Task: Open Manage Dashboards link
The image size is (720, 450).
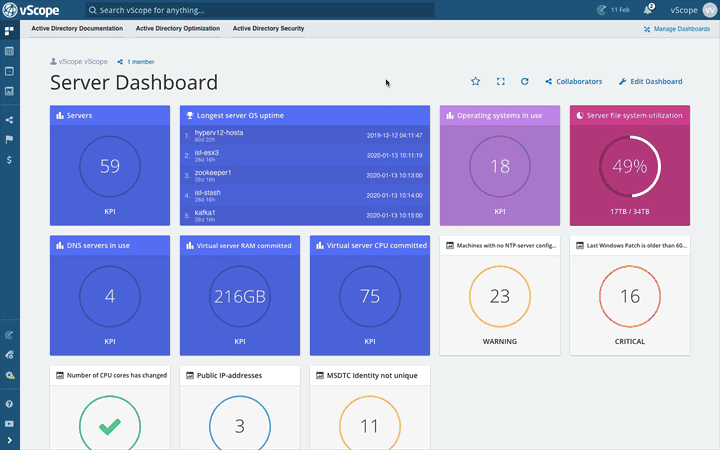Action: click(677, 29)
